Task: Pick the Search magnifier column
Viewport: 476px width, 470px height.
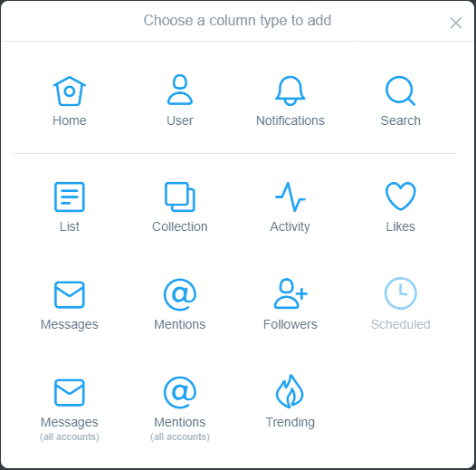Action: tap(400, 91)
